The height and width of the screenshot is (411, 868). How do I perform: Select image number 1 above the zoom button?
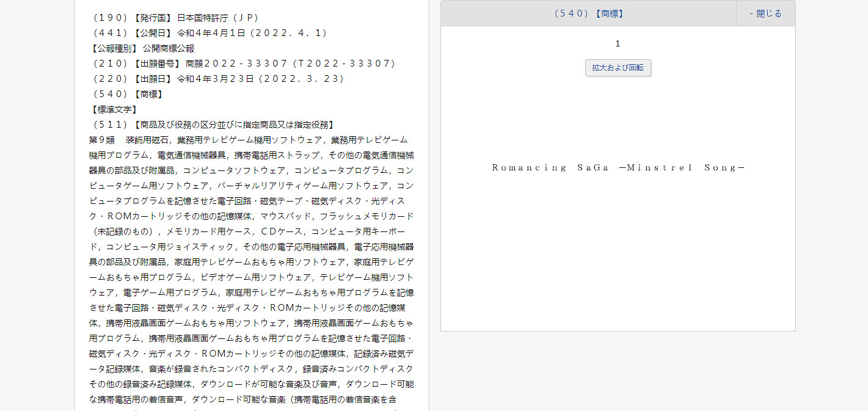[x=618, y=43]
